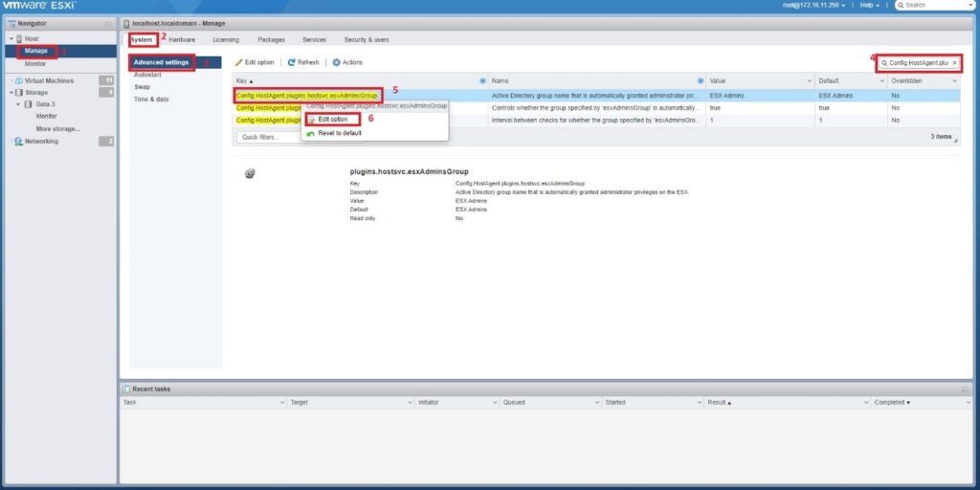
Task: Click the Networking icon
Action: click(x=19, y=142)
